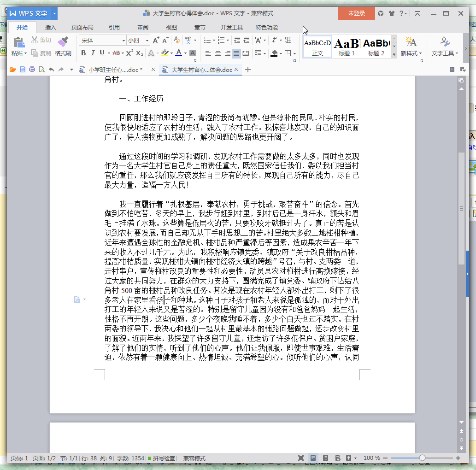Open print preview icon
Viewport: 476px width, 470px height.
[x=41, y=70]
